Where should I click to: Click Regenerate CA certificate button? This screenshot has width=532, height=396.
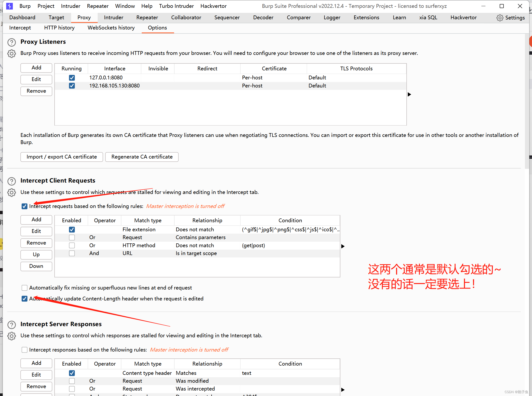(x=142, y=157)
